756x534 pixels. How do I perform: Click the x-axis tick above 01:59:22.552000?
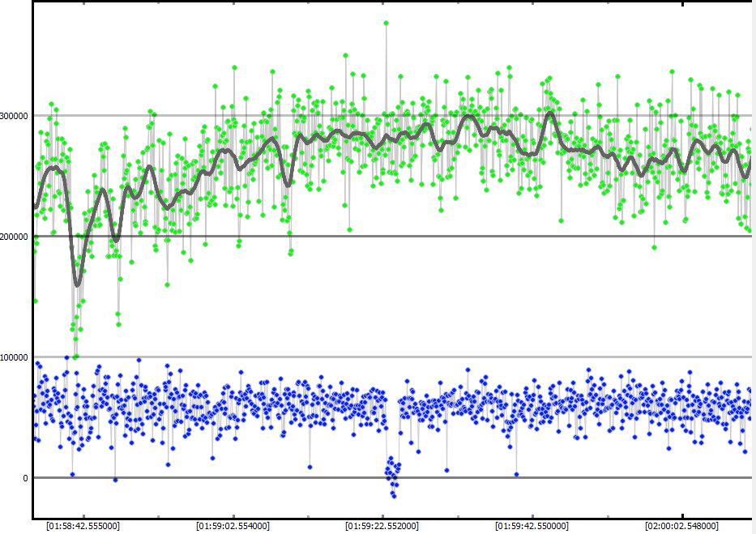point(383,515)
